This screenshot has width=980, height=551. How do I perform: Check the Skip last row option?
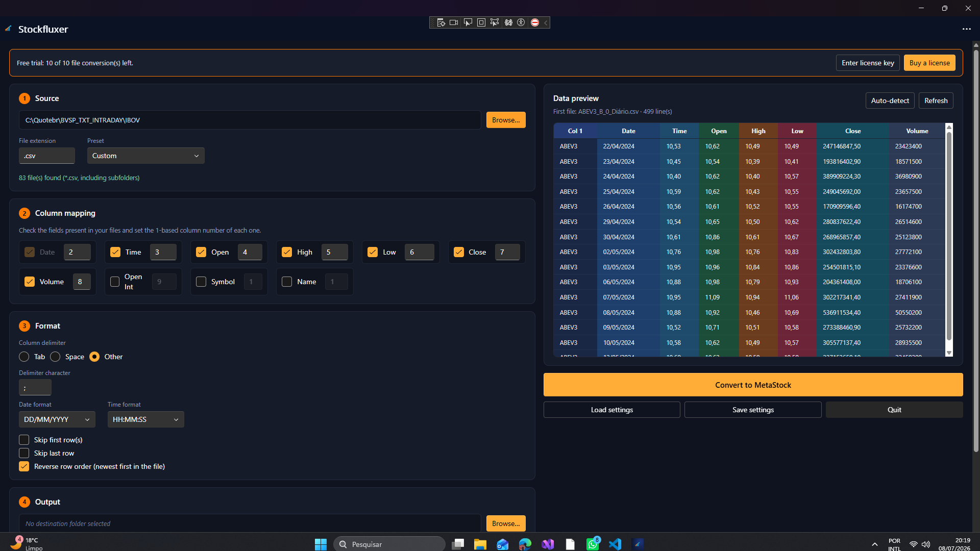24,453
